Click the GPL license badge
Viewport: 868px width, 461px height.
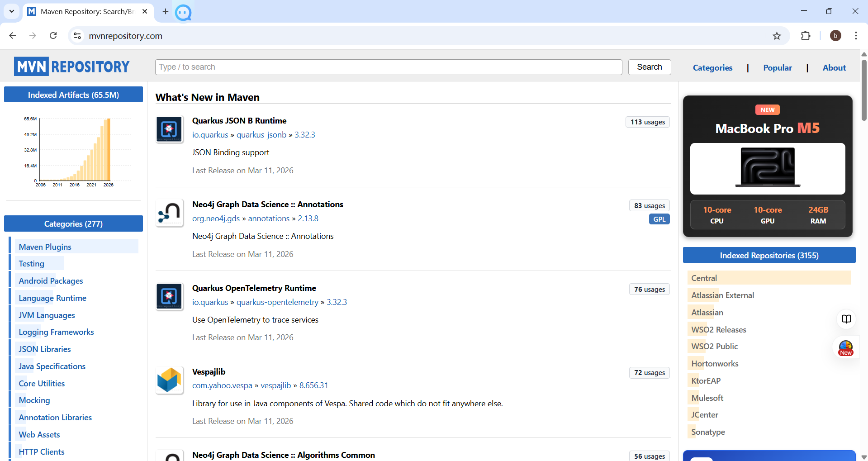659,219
